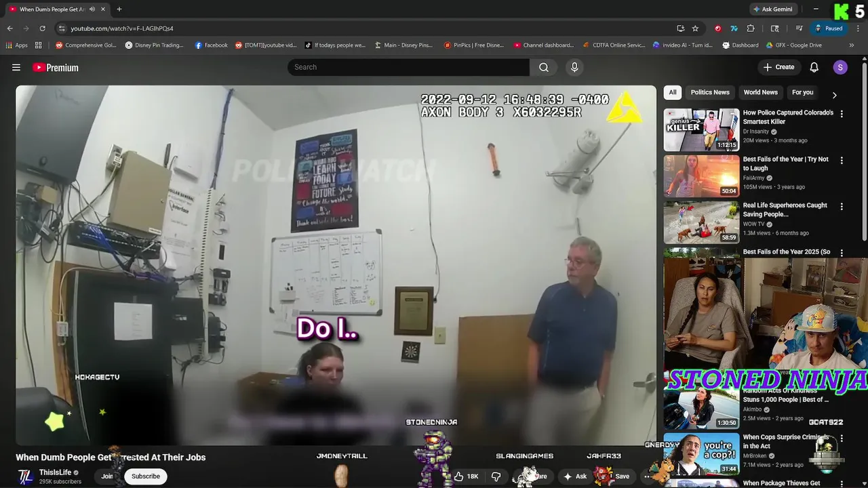This screenshot has width=868, height=488.
Task: Start voice search with microphone icon
Action: click(x=574, y=67)
